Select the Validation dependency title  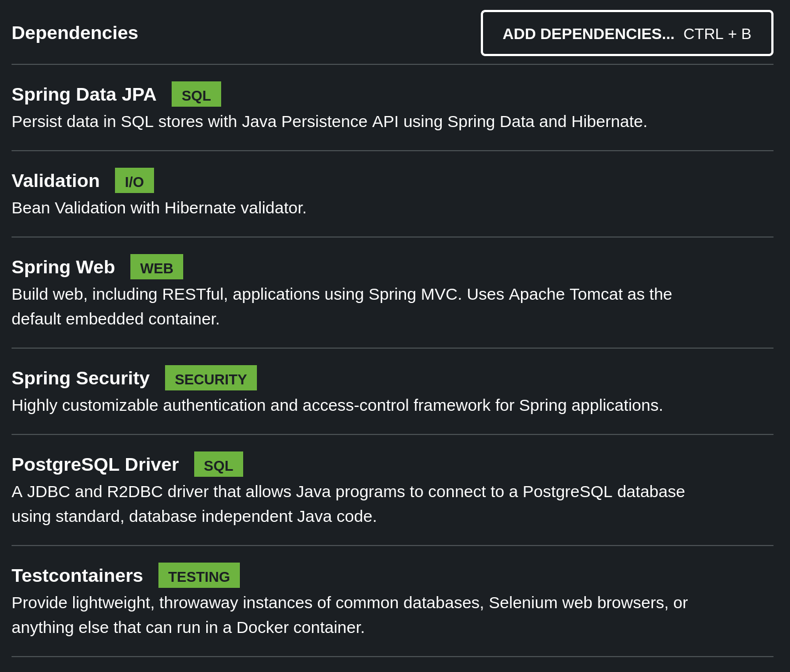[x=56, y=181]
